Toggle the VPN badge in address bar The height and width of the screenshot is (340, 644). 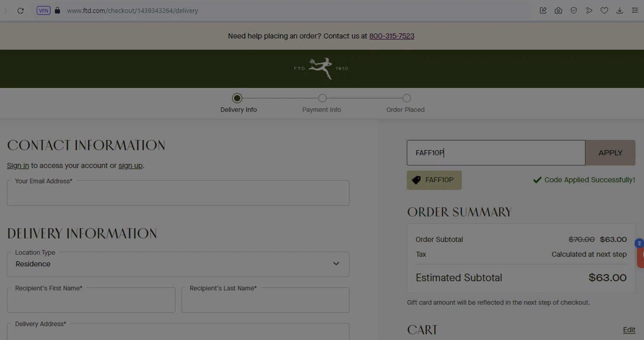43,11
